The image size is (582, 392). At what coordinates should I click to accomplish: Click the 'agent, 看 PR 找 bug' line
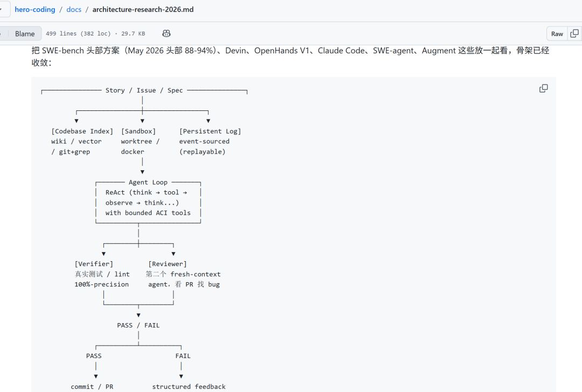(184, 284)
